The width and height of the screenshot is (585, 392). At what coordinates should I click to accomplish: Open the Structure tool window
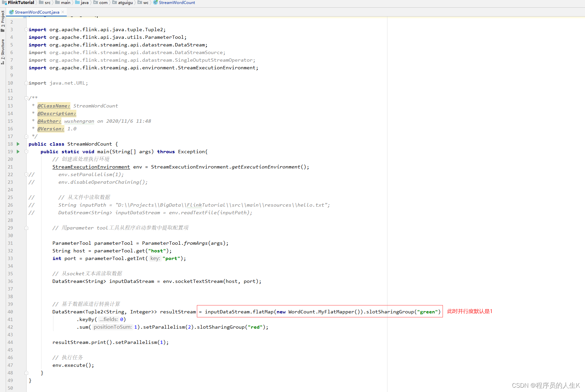pos(3,50)
